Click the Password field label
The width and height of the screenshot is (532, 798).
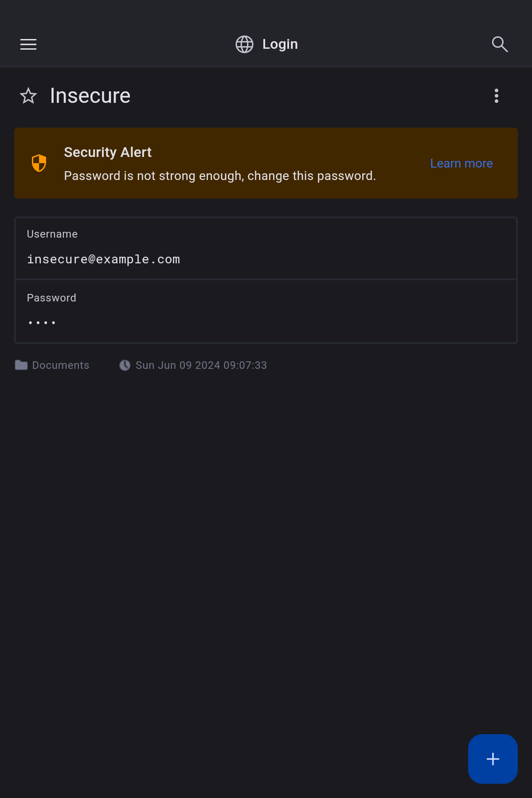pos(51,298)
